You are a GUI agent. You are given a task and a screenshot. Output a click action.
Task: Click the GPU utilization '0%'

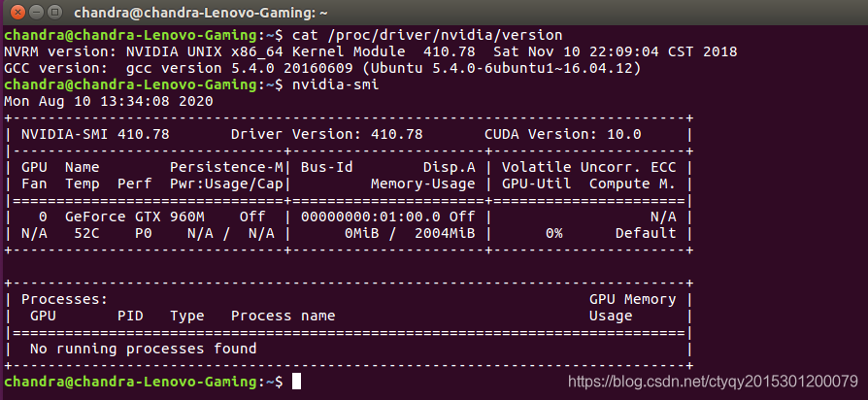click(x=553, y=233)
